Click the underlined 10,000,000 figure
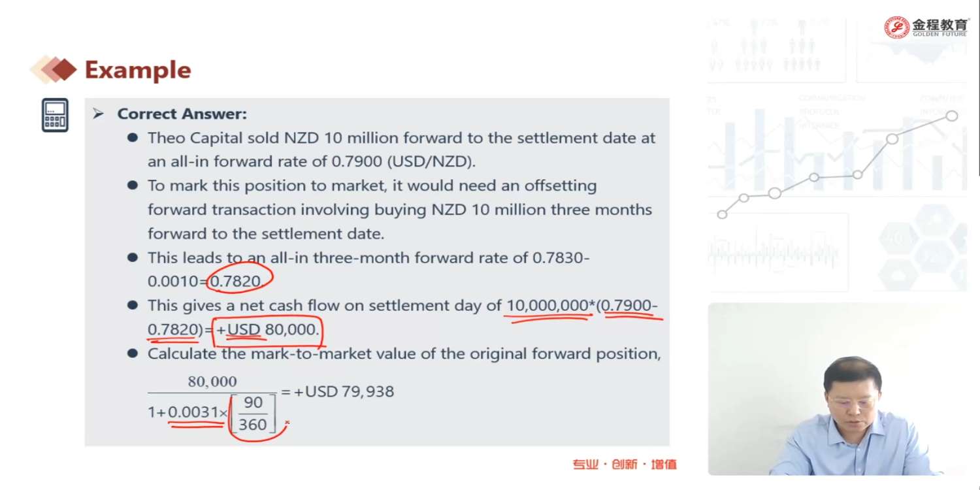This screenshot has width=980, height=490. coord(548,306)
